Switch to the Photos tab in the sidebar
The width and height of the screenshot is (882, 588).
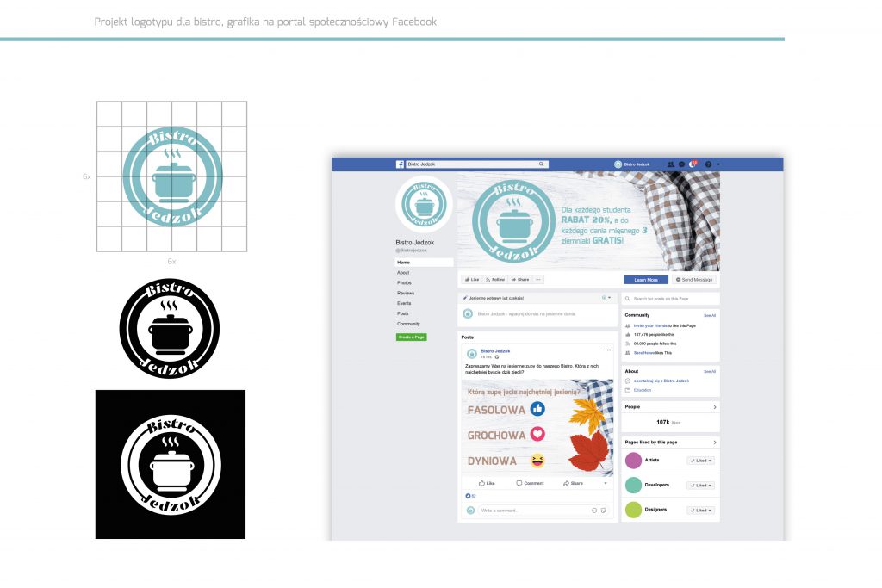[405, 282]
